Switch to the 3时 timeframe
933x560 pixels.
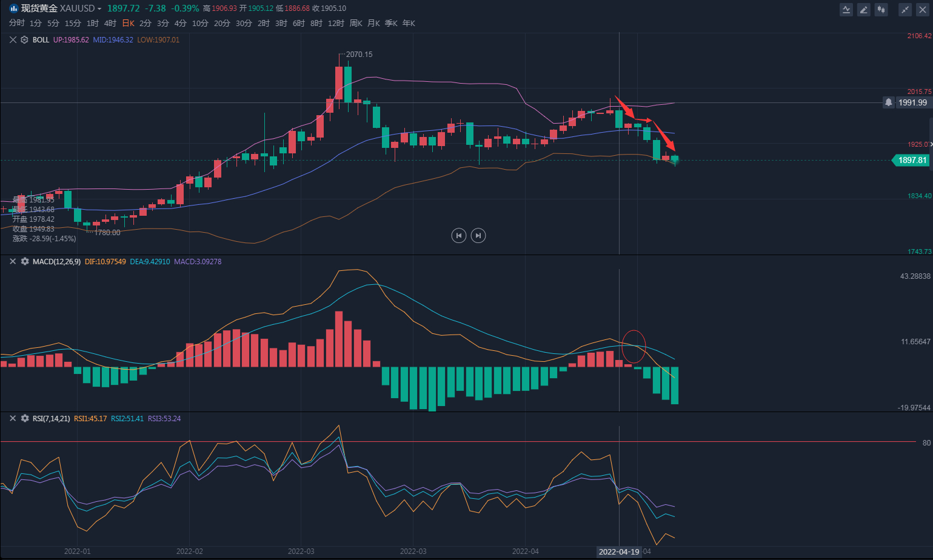coord(281,23)
